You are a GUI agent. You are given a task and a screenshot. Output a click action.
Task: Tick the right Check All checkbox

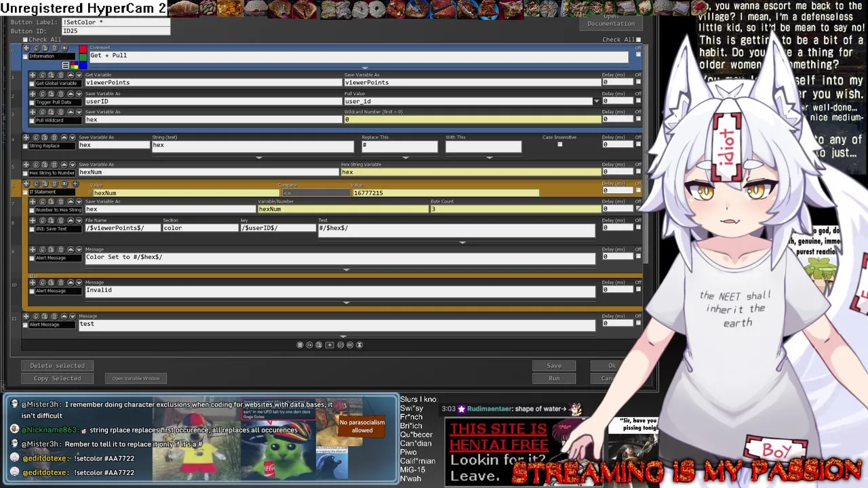pos(638,40)
